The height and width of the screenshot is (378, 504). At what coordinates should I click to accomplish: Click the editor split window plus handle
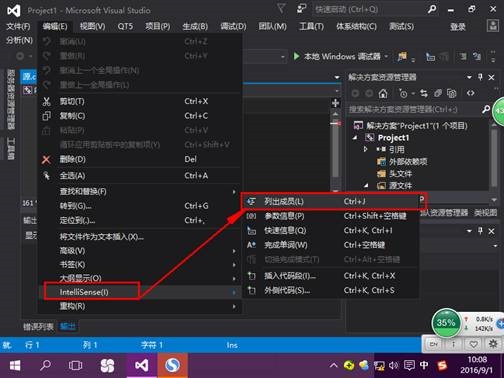[x=336, y=103]
